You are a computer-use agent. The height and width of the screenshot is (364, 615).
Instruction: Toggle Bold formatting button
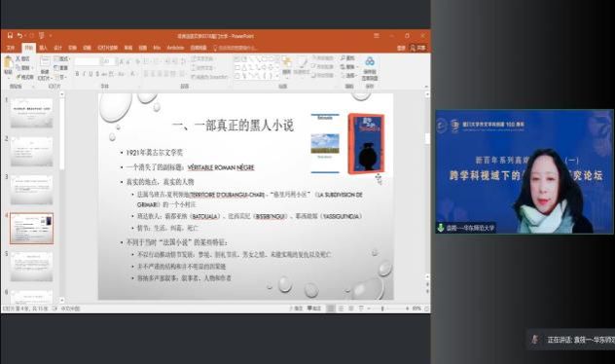click(77, 74)
